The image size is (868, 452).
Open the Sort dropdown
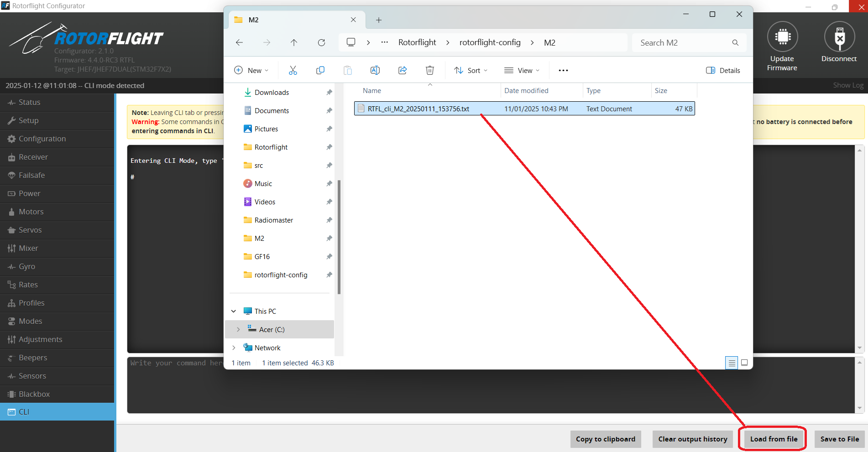471,70
